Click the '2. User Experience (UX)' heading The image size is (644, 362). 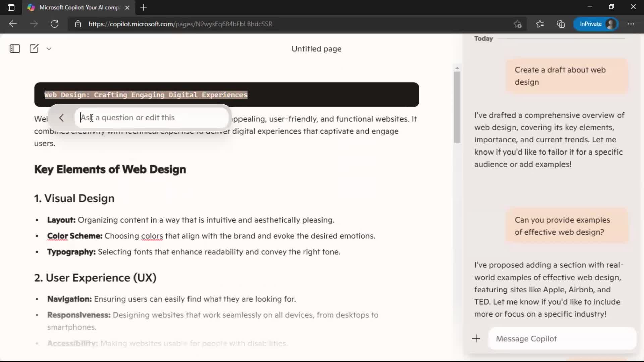(95, 278)
